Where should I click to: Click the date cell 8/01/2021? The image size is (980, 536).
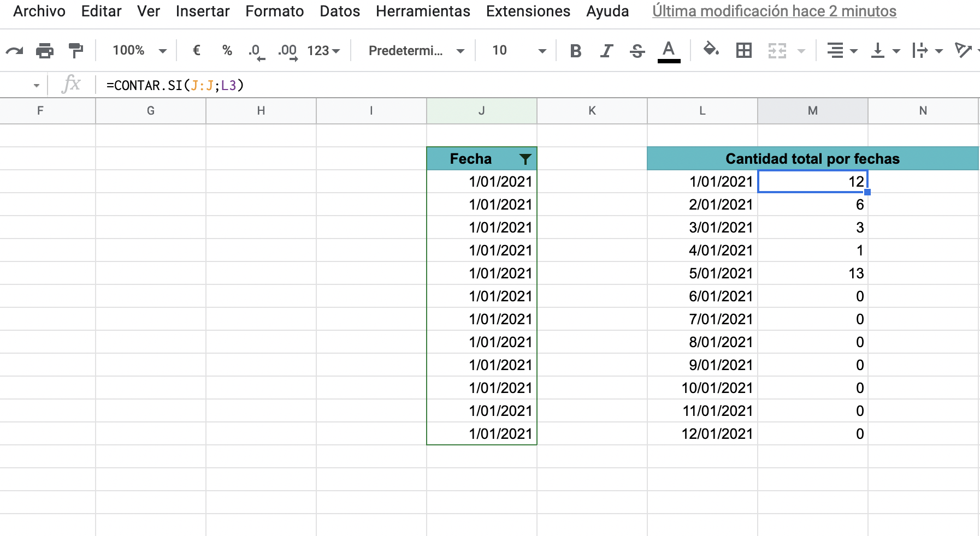(702, 342)
